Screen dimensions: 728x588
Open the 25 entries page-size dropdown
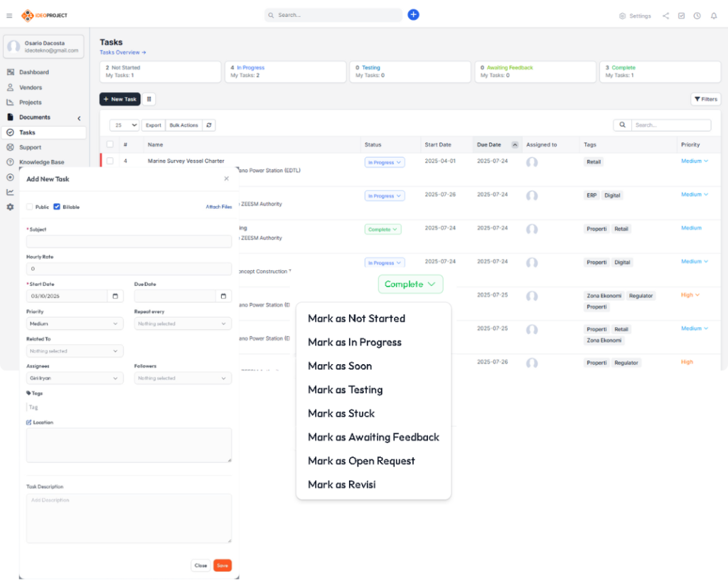124,125
